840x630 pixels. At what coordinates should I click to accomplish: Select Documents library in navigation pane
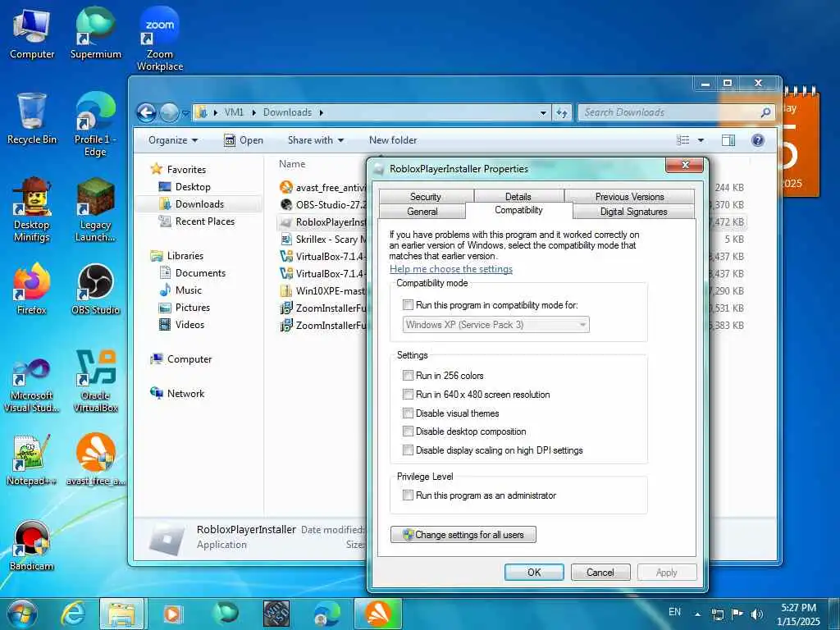click(193, 273)
